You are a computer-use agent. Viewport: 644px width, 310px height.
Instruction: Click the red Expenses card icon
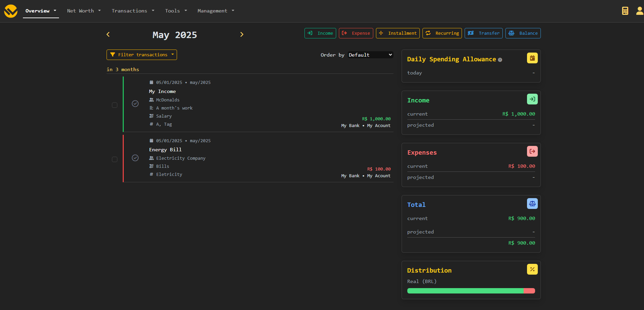(x=532, y=151)
